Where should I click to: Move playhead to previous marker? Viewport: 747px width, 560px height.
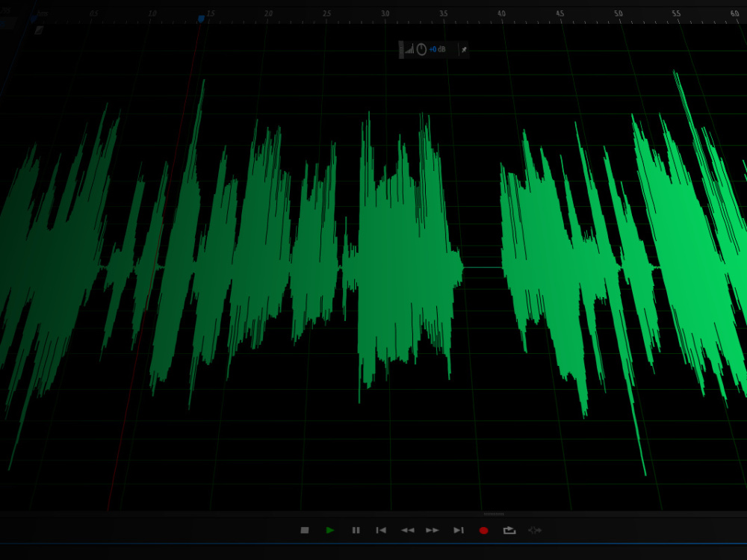pos(381,530)
